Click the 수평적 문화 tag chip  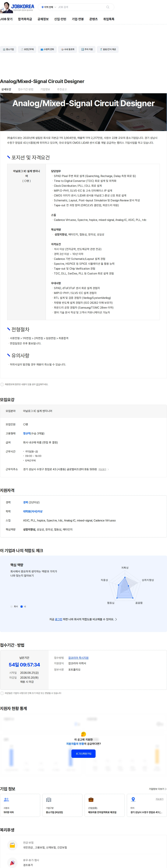pos(47,50)
